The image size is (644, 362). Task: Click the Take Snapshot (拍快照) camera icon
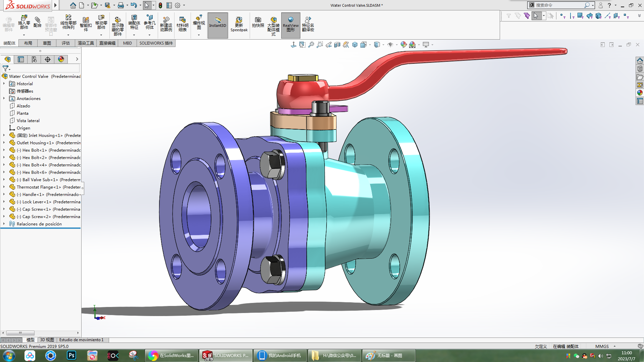(x=258, y=22)
